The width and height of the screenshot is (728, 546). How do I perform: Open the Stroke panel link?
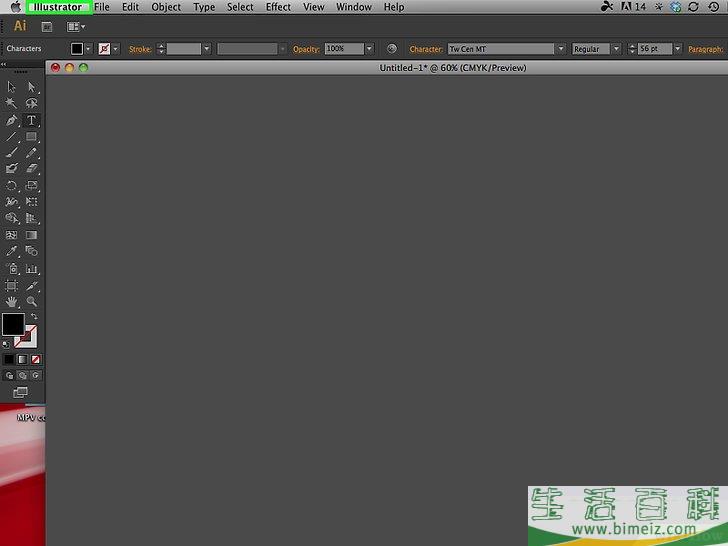140,49
